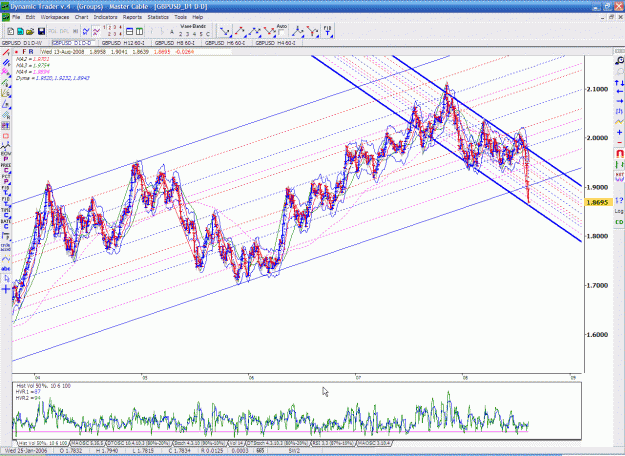Viewport: 625px width, 456px height.
Task: Open the Indicators menu
Action: [105, 17]
